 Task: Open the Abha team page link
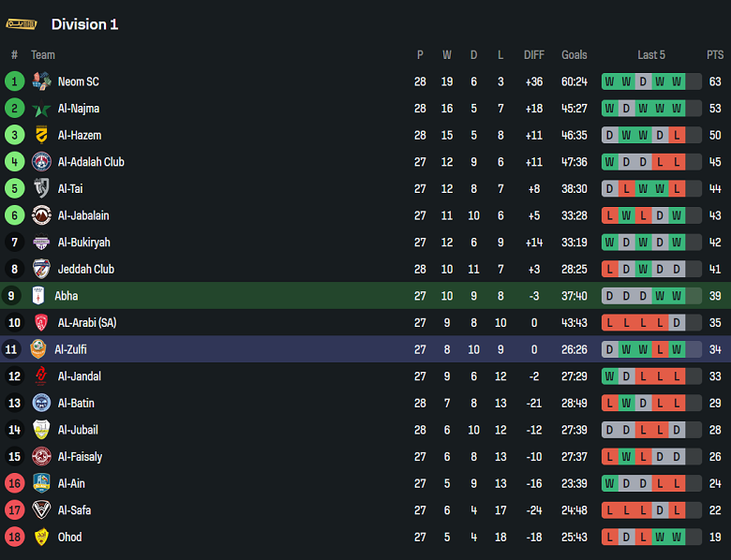[66, 296]
